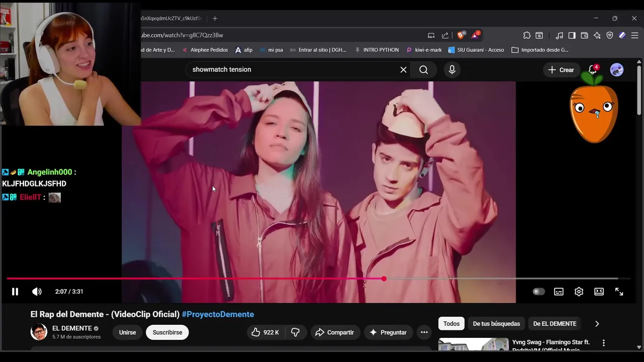The image size is (644, 362).
Task: Open the SIU Guaraní - Acceso bookmark
Action: pos(476,50)
